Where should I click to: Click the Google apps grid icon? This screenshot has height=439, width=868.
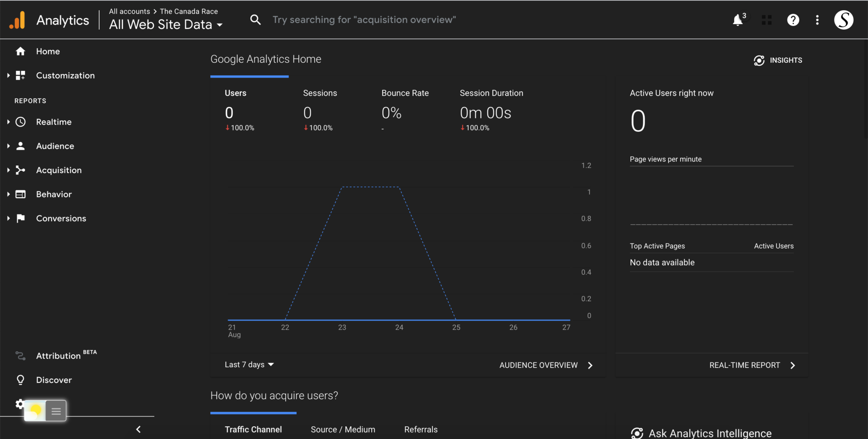766,20
